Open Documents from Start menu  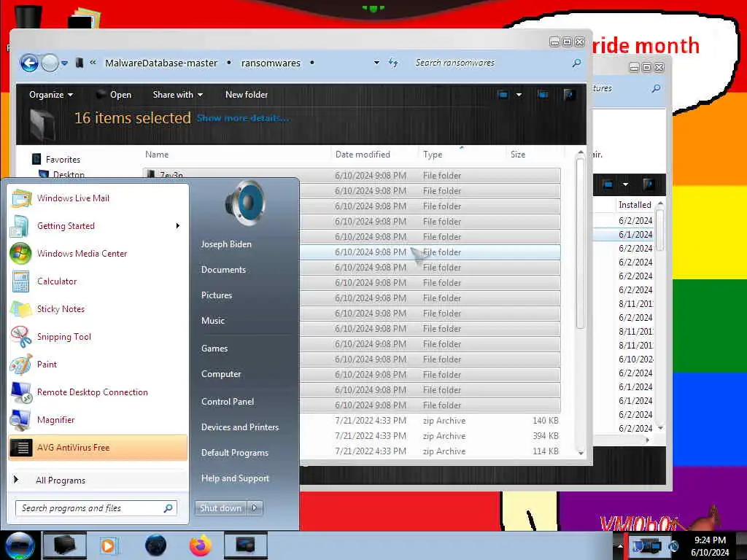(223, 270)
